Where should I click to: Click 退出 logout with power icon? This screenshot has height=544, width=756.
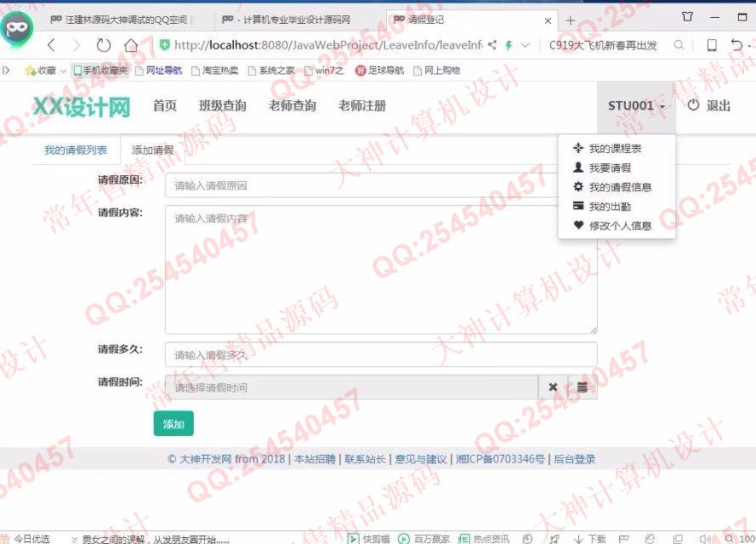(708, 106)
